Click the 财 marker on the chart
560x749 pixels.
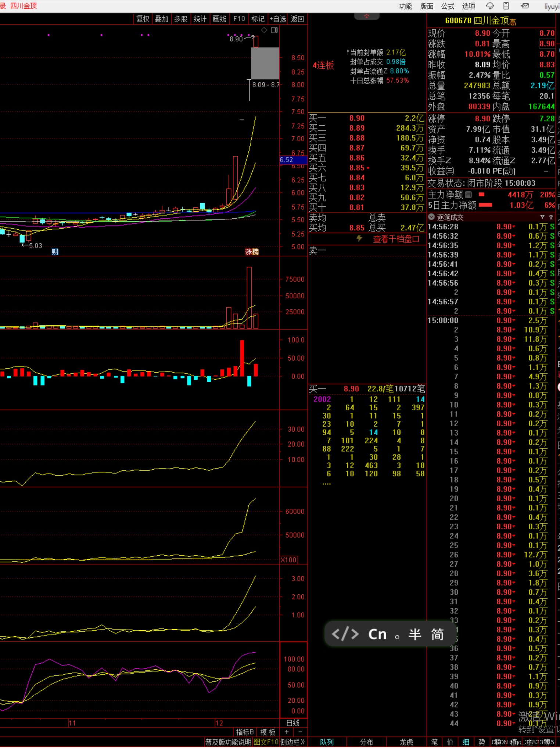(x=55, y=252)
